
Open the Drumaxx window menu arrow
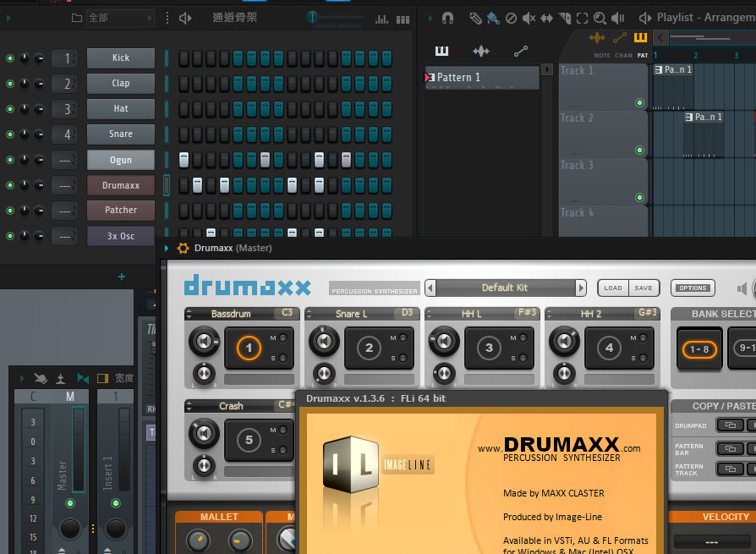tap(167, 249)
